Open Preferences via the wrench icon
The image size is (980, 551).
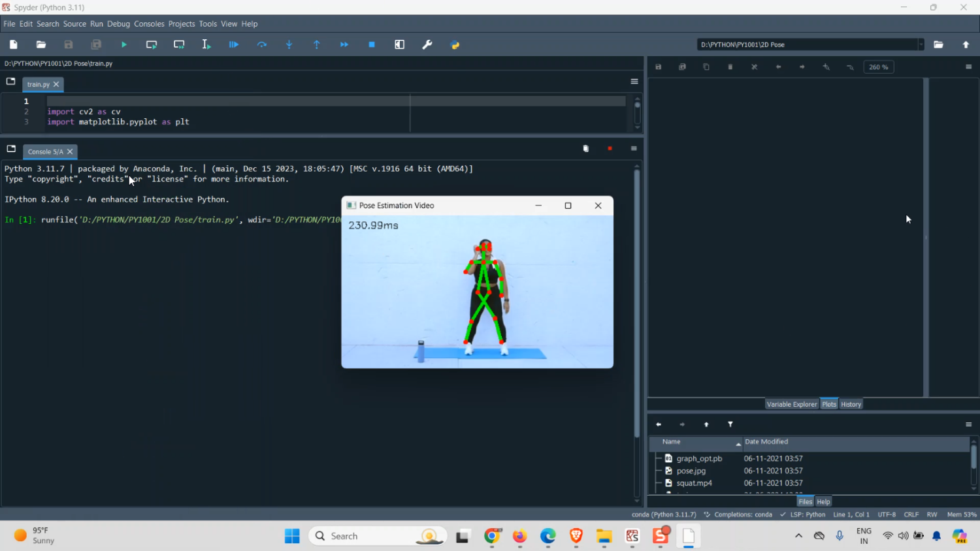[x=427, y=44]
